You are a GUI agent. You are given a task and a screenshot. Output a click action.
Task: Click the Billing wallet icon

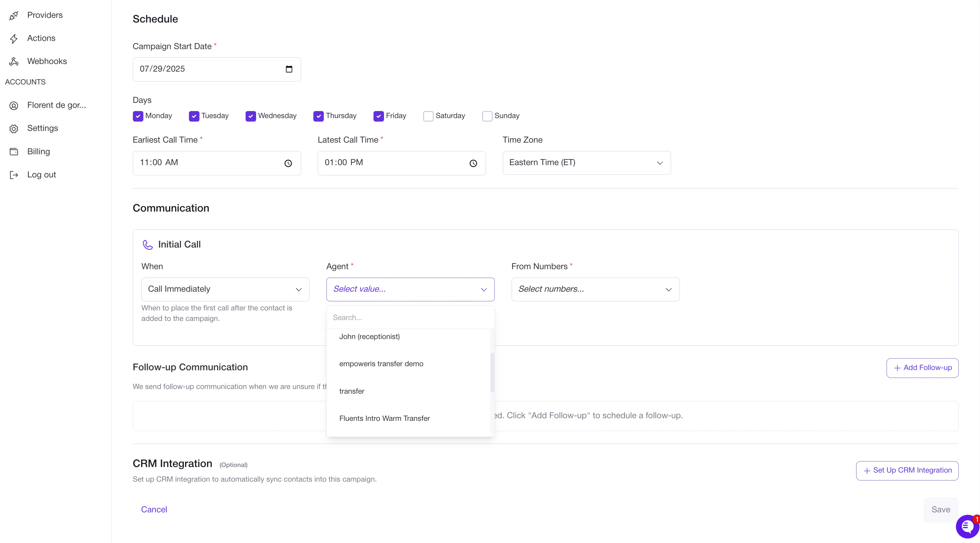tap(14, 152)
